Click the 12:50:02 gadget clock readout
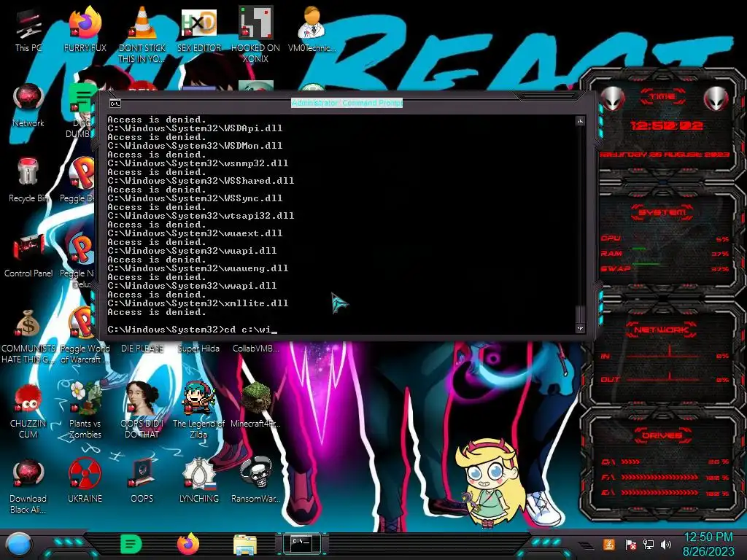This screenshot has width=747, height=560. pos(667,125)
